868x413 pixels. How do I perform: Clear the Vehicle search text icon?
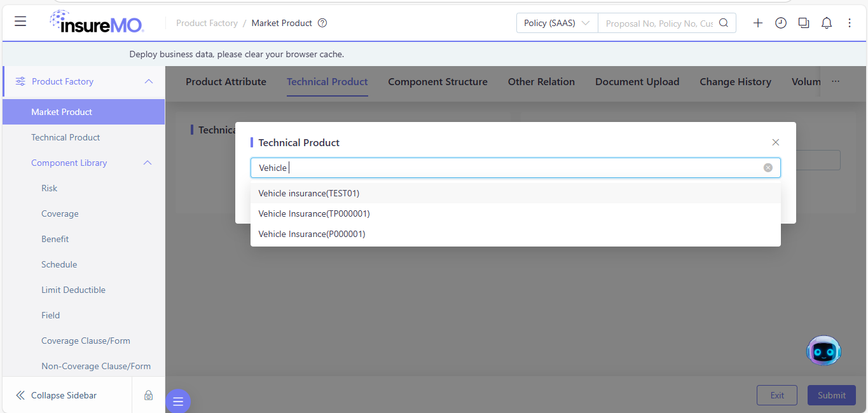pos(768,168)
